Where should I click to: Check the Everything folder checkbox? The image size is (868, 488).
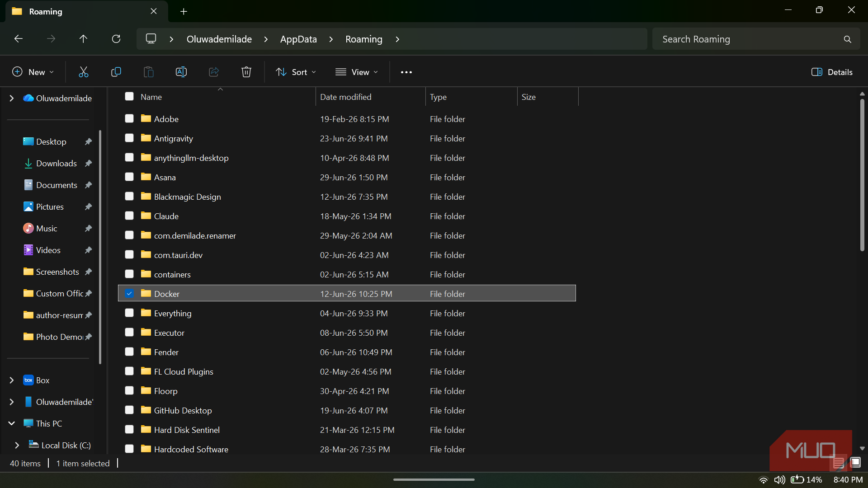[x=129, y=313]
